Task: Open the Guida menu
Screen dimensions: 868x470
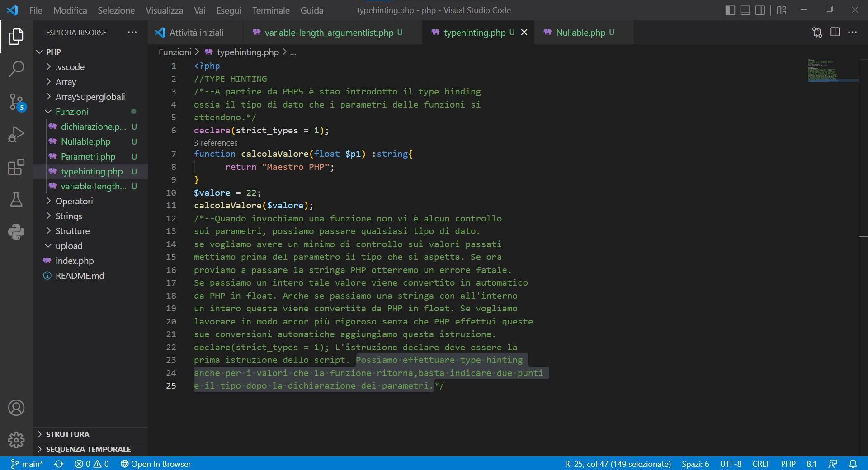Action: (x=312, y=10)
